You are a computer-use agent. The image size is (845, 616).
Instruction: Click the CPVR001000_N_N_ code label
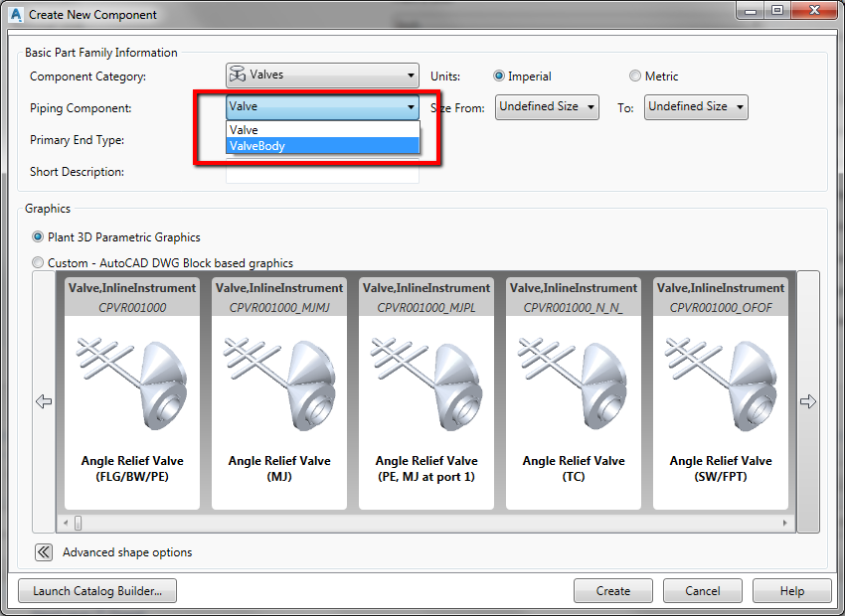[574, 307]
